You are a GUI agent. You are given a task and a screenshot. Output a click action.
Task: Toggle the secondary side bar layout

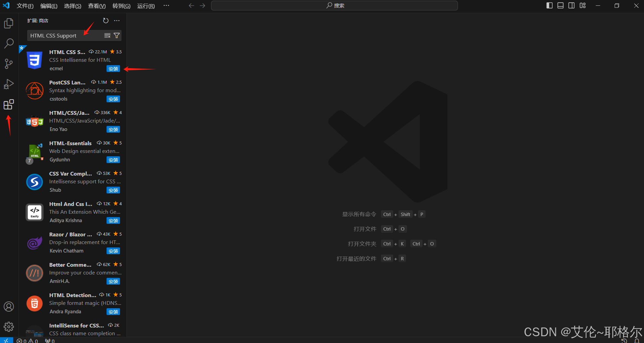572,5
